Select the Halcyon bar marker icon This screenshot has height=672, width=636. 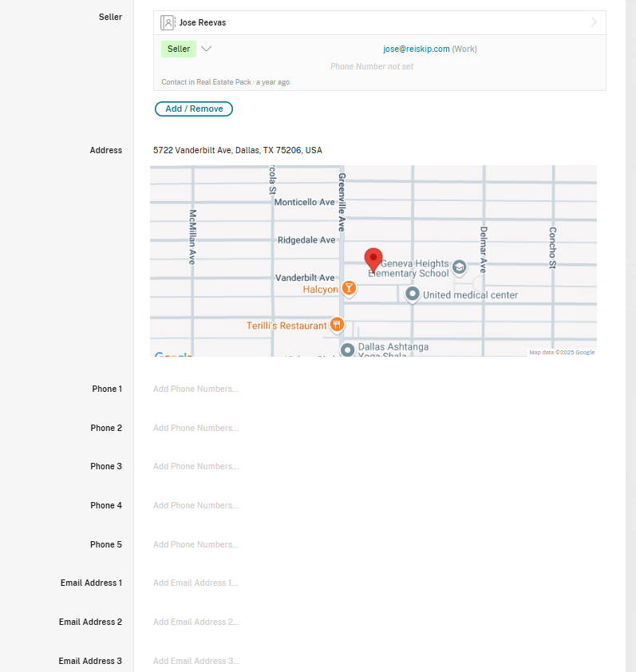click(350, 288)
